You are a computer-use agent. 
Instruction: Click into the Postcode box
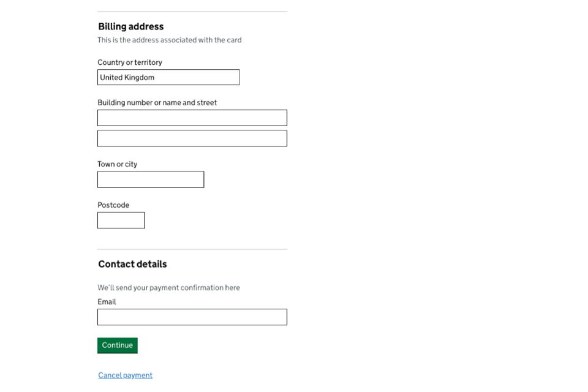coord(121,221)
